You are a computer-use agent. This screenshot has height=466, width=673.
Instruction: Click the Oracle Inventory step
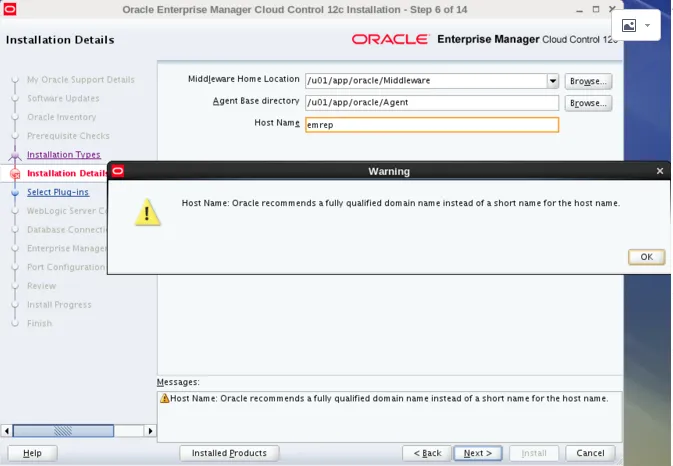[61, 117]
